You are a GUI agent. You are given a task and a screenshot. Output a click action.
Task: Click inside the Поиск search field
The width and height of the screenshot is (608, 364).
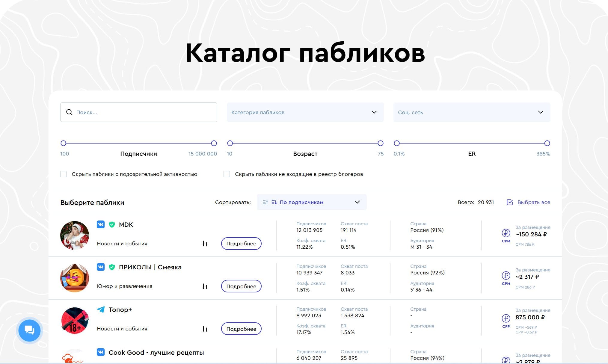(144, 112)
